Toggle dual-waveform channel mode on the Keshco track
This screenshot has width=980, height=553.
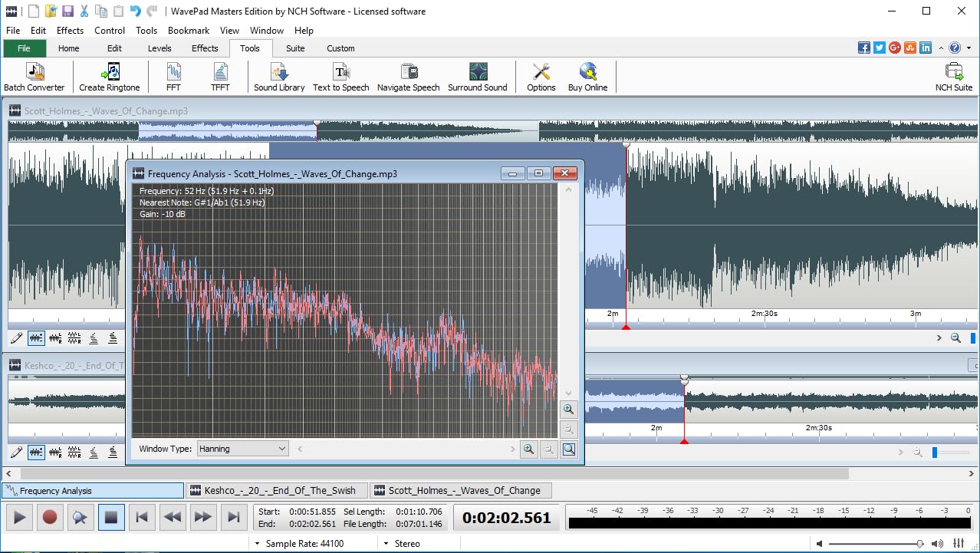point(74,453)
